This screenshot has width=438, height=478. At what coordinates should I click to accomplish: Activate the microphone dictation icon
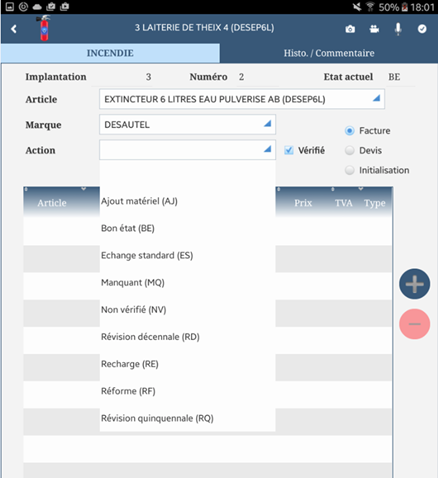(398, 29)
